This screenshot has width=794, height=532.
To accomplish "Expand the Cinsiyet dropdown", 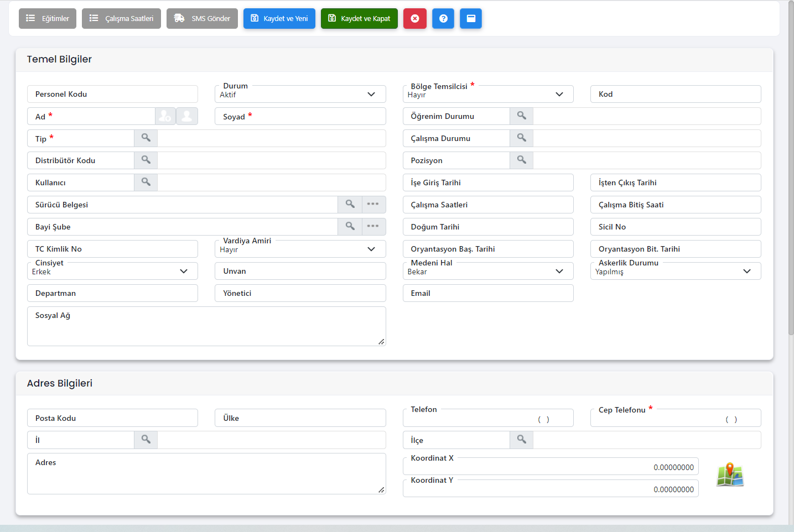I will click(112, 271).
